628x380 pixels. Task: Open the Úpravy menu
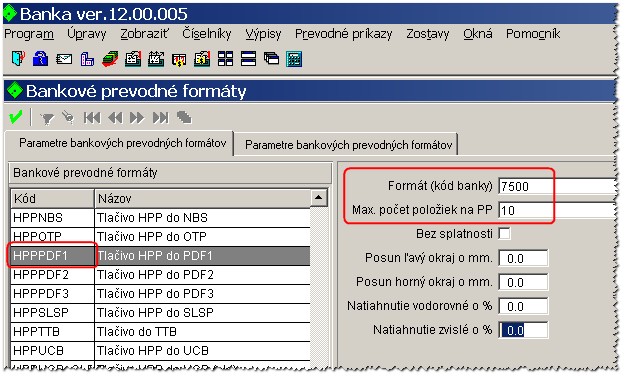click(x=87, y=34)
